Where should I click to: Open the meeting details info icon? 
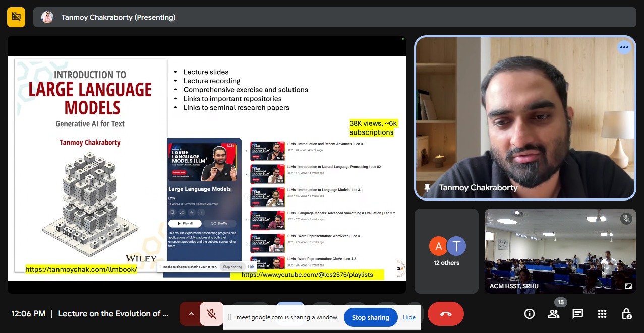coord(529,314)
